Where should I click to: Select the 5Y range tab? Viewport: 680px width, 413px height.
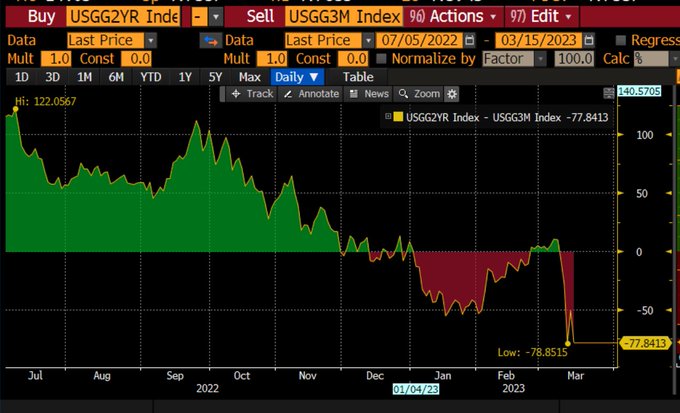click(215, 77)
